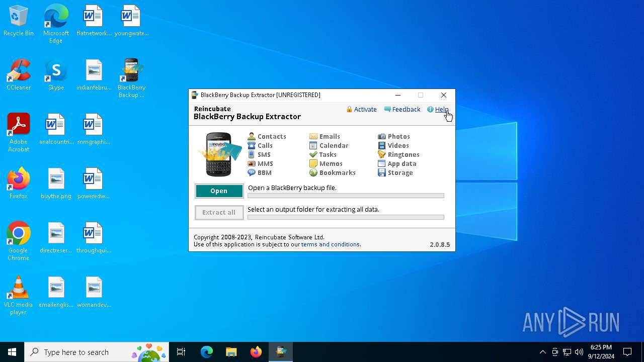Select the BlackBerry Backup desktop shortcut

[131, 78]
